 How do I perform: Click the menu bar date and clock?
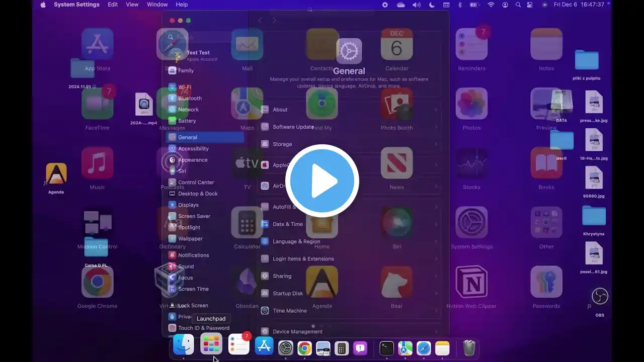point(579,5)
